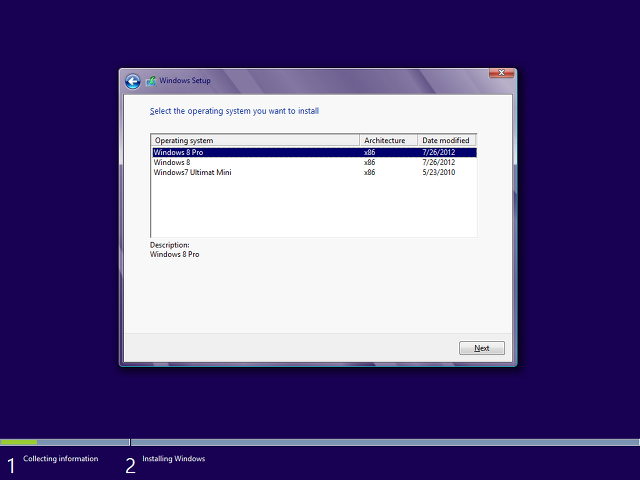Screen dimensions: 640x480
Task: Select the Windows 8 entry in the list
Action: (314, 162)
